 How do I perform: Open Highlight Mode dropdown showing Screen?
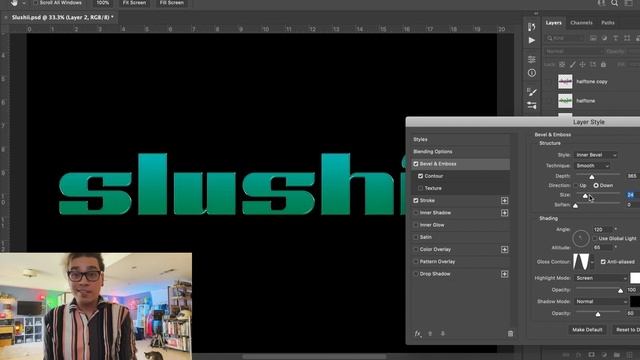[x=600, y=278]
